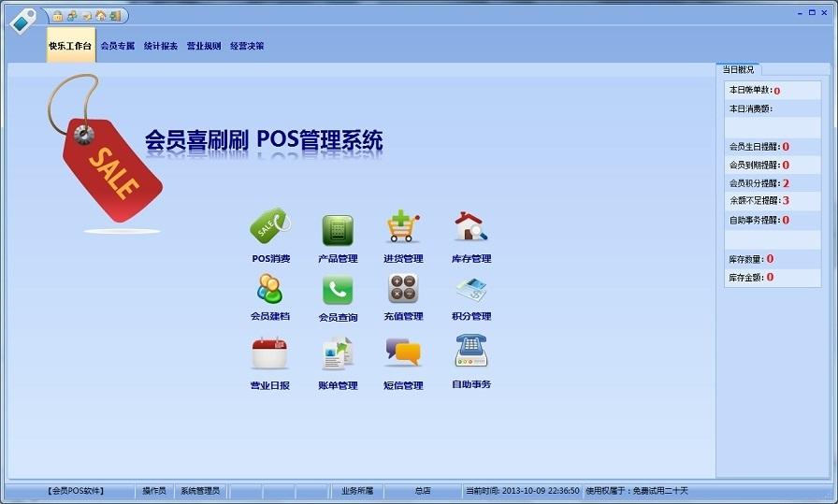This screenshot has height=504, width=838.
Task: Open 自助事务 telephone icon
Action: [x=470, y=351]
